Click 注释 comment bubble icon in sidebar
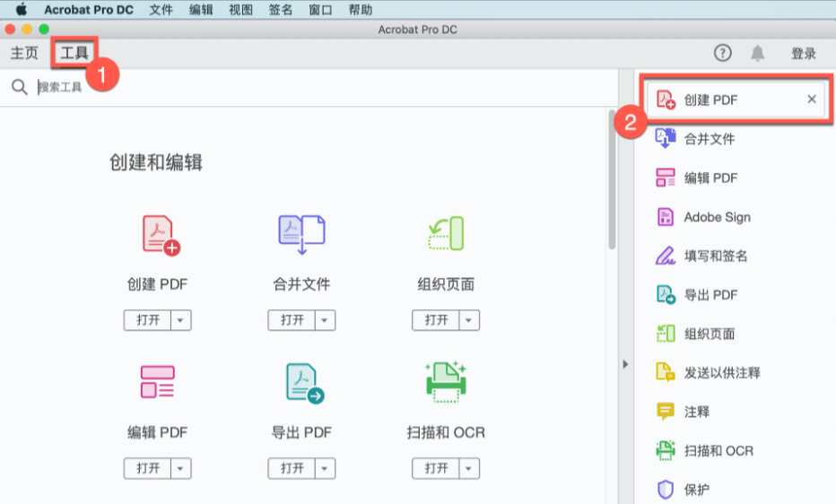This screenshot has width=836, height=504. click(666, 412)
